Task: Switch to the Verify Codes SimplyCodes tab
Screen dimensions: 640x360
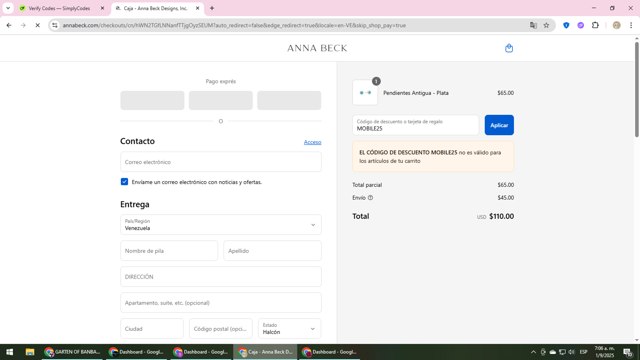Action: [x=59, y=8]
